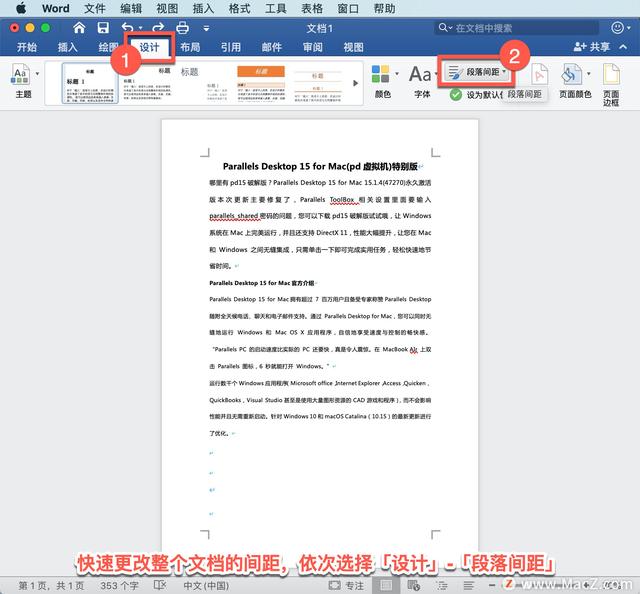Click the 主题 themes icon
The image size is (640, 594).
[x=20, y=74]
